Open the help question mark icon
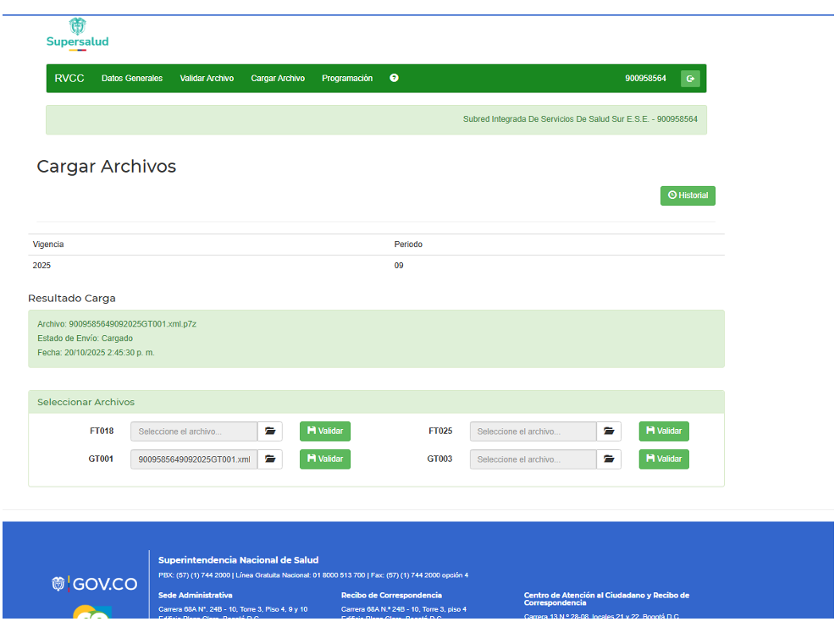This screenshot has width=840, height=627. (x=395, y=78)
